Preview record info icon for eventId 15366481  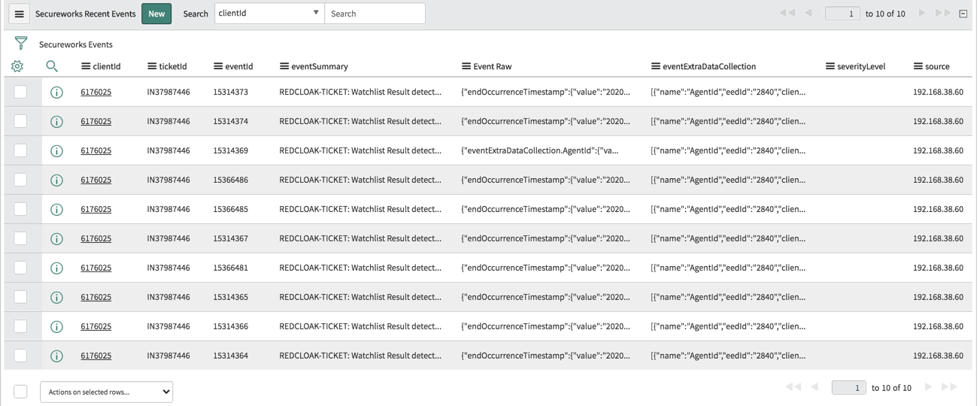click(x=56, y=268)
